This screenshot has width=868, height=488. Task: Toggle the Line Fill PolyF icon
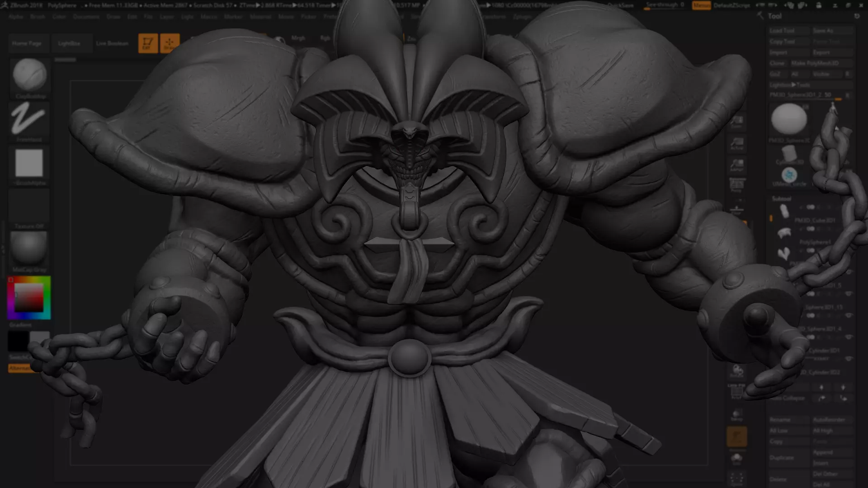point(737,391)
